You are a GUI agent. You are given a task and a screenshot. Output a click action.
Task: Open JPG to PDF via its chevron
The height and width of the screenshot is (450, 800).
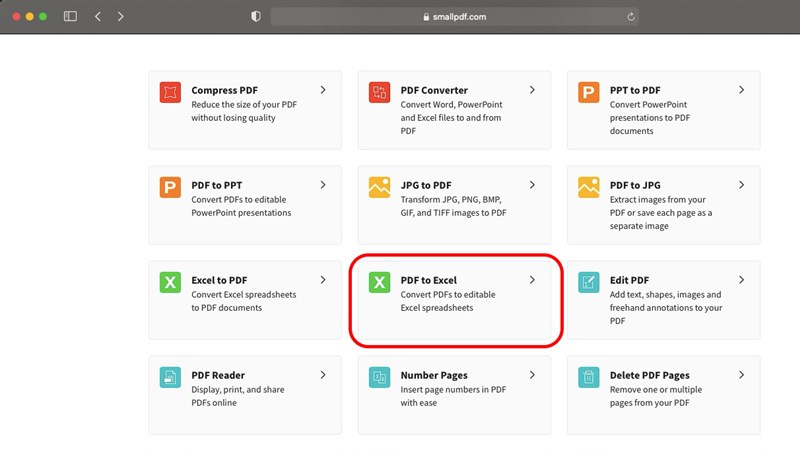[x=532, y=185]
